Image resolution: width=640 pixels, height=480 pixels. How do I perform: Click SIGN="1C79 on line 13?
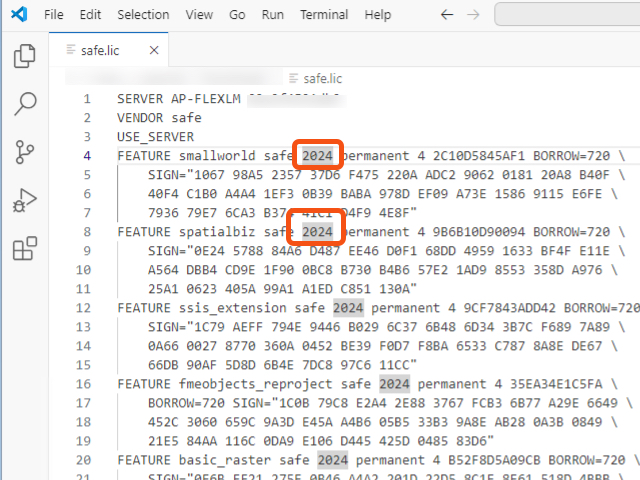coord(186,327)
